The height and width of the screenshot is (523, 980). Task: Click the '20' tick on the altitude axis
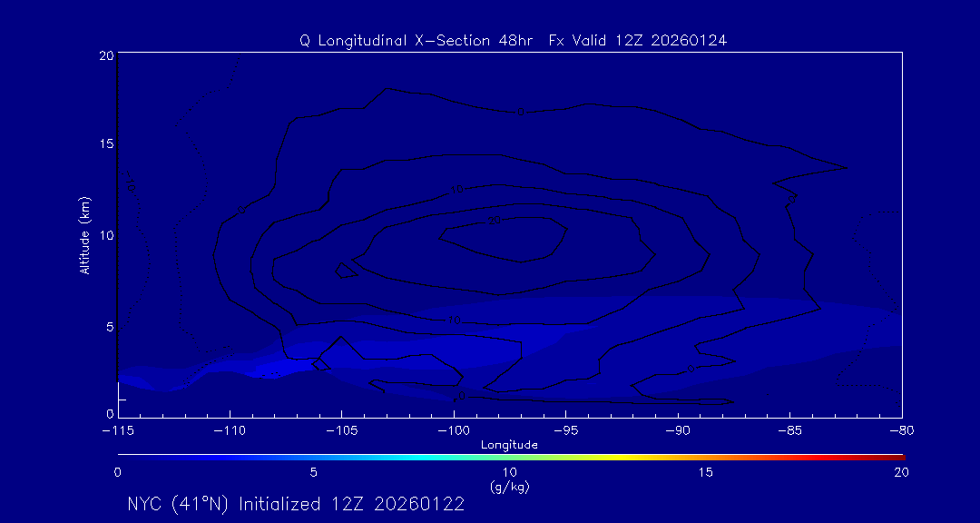[106, 54]
